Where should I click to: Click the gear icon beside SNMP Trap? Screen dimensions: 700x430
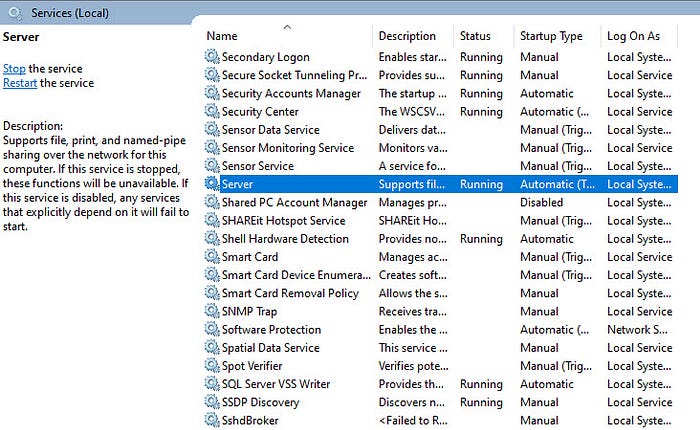tap(212, 311)
